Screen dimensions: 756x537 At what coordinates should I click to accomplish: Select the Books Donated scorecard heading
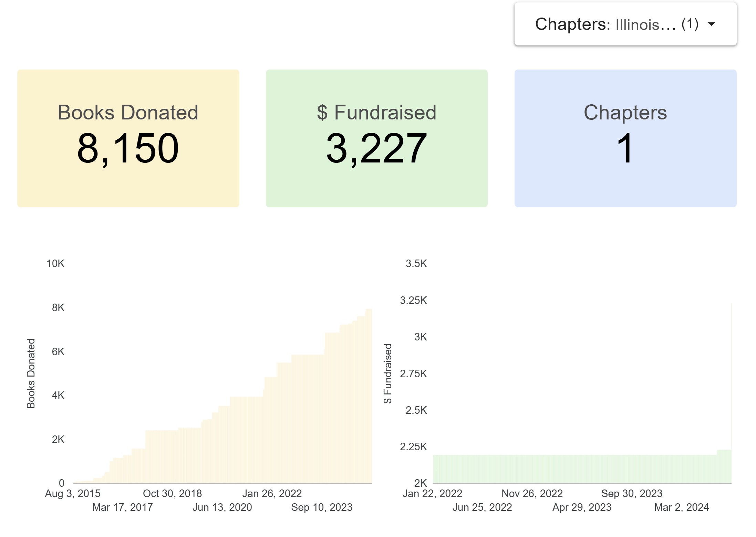pos(128,113)
